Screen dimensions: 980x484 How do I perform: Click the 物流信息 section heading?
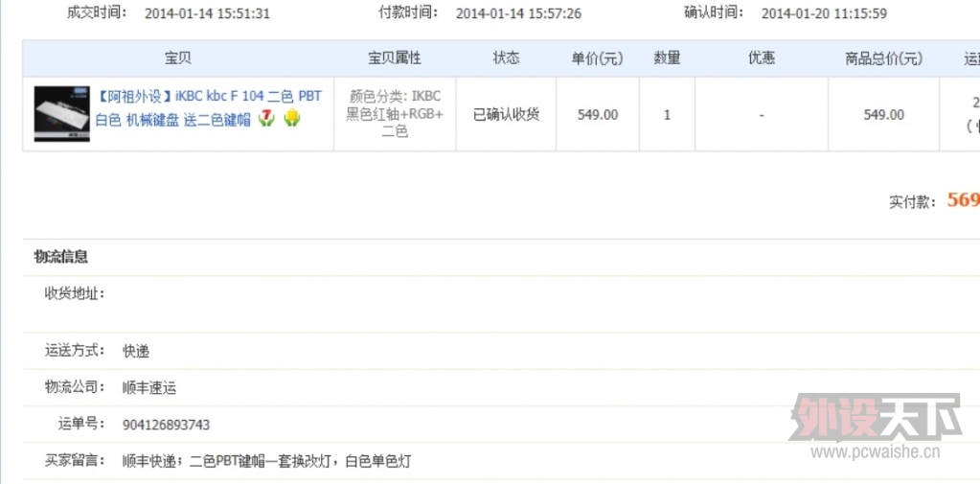[x=61, y=257]
